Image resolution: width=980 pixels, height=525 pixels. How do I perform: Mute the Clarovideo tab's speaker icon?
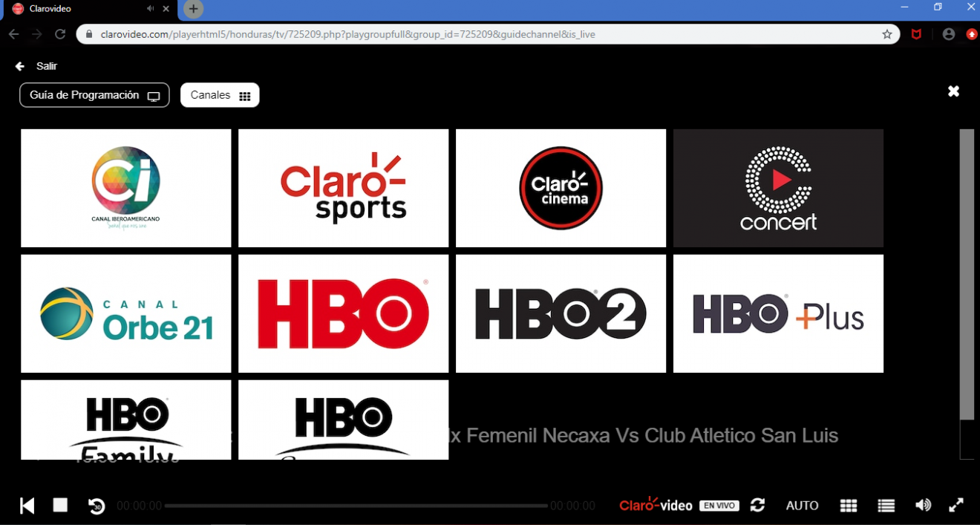click(151, 9)
